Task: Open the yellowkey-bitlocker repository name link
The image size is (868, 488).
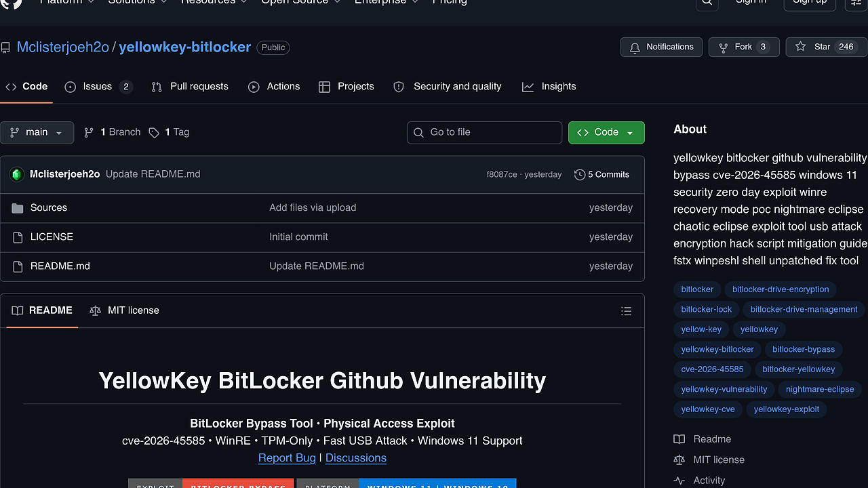Action: click(x=185, y=47)
